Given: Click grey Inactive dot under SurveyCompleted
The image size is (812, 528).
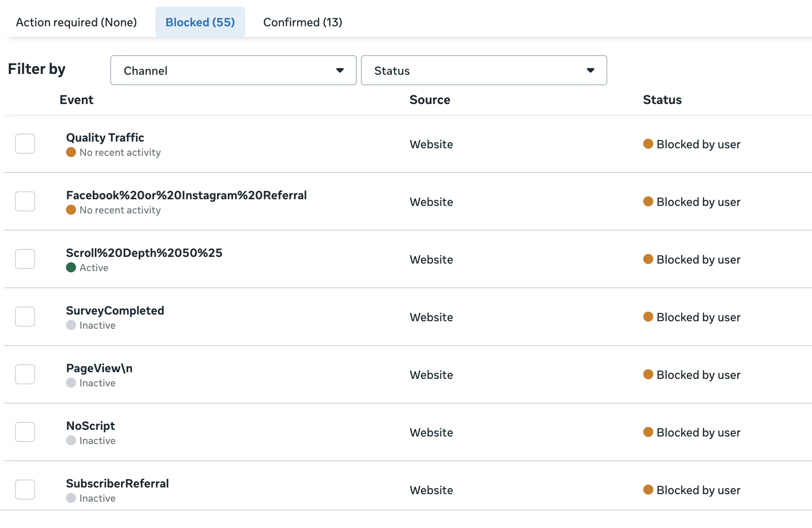Looking at the screenshot, I should tap(71, 325).
